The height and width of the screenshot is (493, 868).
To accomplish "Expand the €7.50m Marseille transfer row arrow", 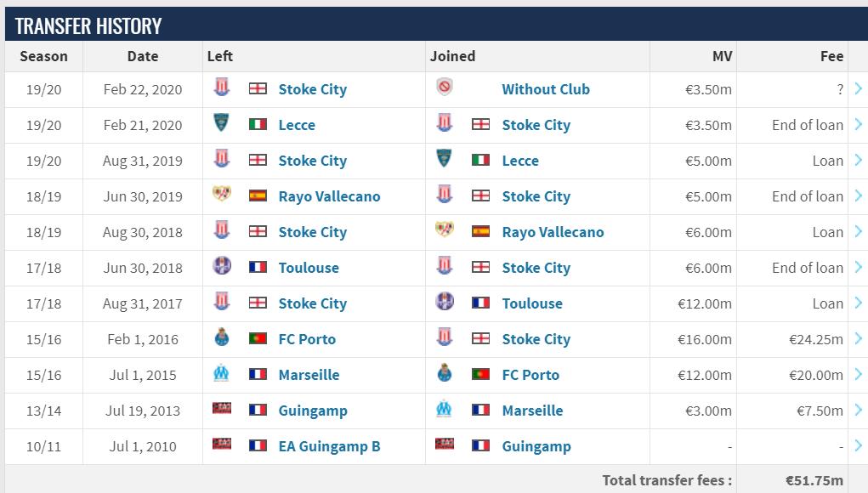I will pos(858,410).
